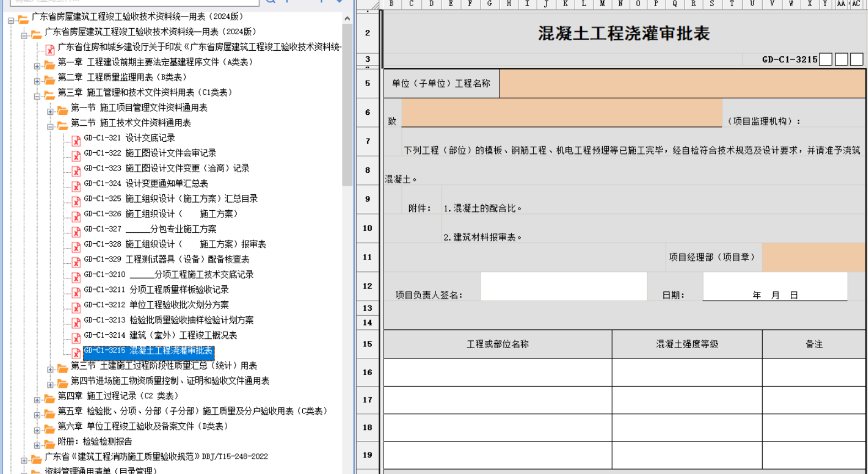Open 第四章 施工过程记录（C2 类表）folder
The height and width of the screenshot is (474, 868).
click(119, 396)
